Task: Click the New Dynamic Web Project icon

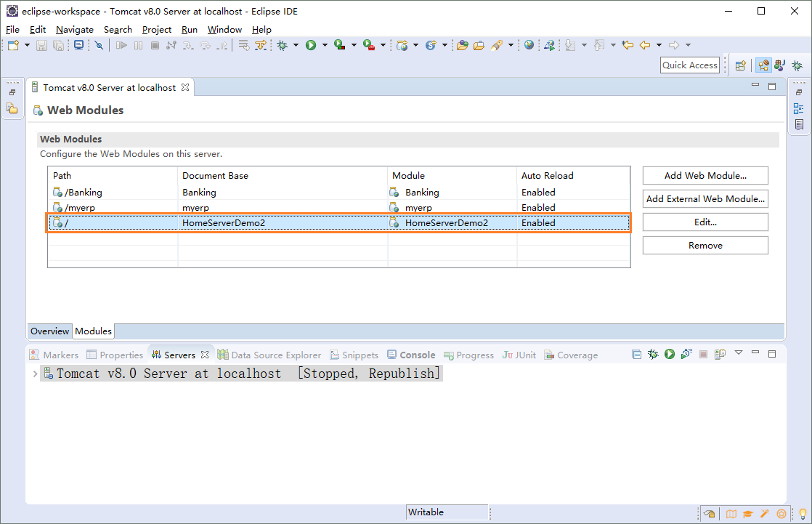Action: 402,45
